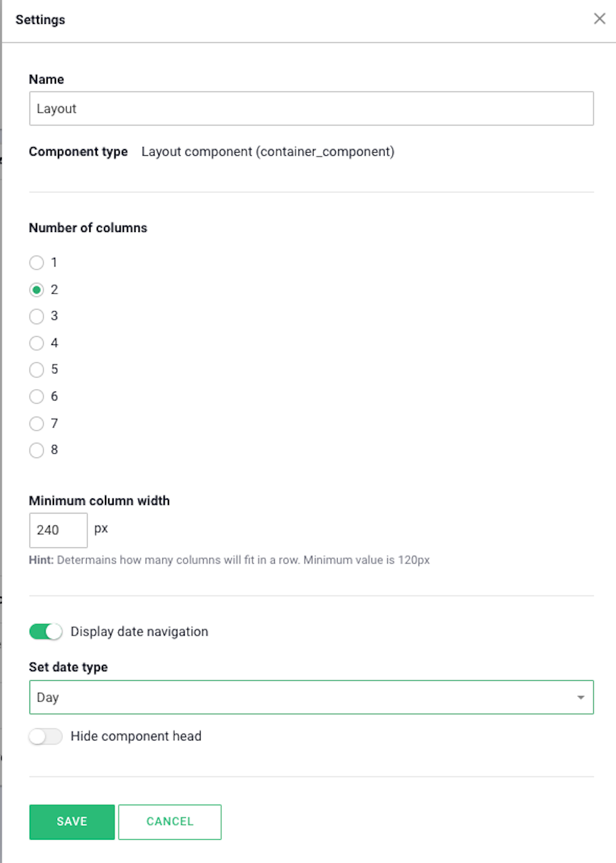Screen dimensions: 616x863
Task: Click the CANCEL button
Action: [x=170, y=822]
